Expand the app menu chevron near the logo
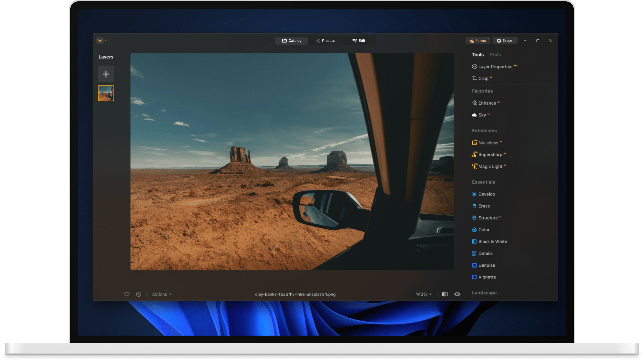644x360 pixels. (x=106, y=41)
